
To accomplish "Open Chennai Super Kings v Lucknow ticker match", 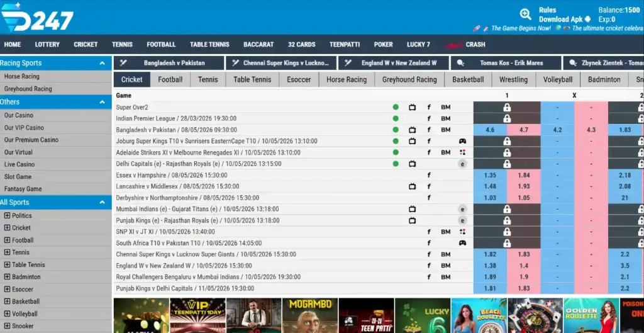I will [x=281, y=63].
